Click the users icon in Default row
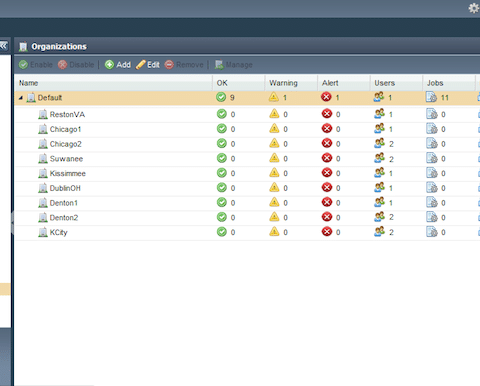This screenshot has height=386, width=480. click(x=379, y=97)
